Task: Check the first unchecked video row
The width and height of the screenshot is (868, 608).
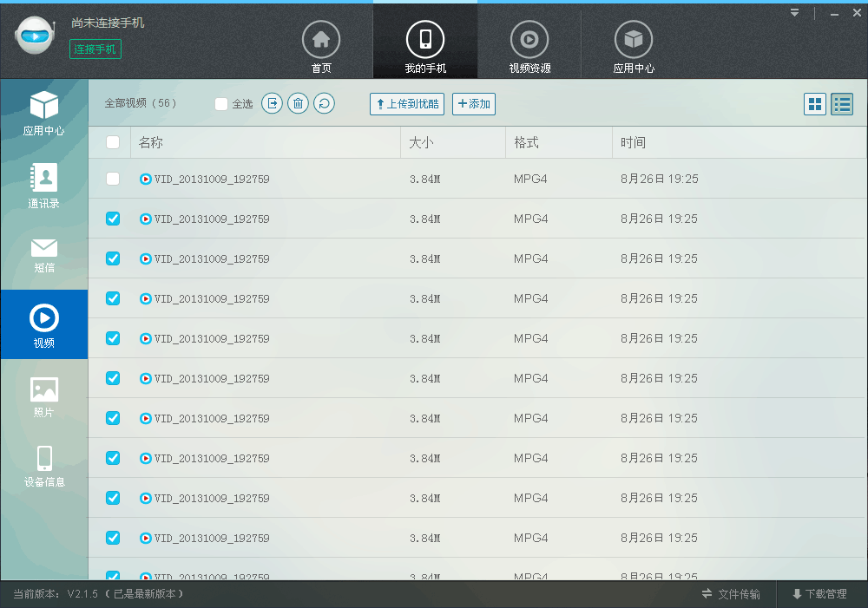Action: pyautogui.click(x=113, y=179)
